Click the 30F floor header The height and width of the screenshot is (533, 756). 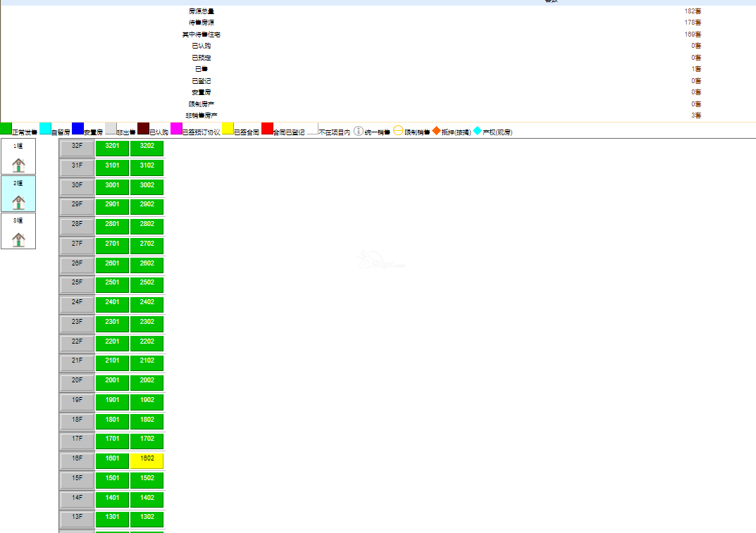click(x=77, y=187)
